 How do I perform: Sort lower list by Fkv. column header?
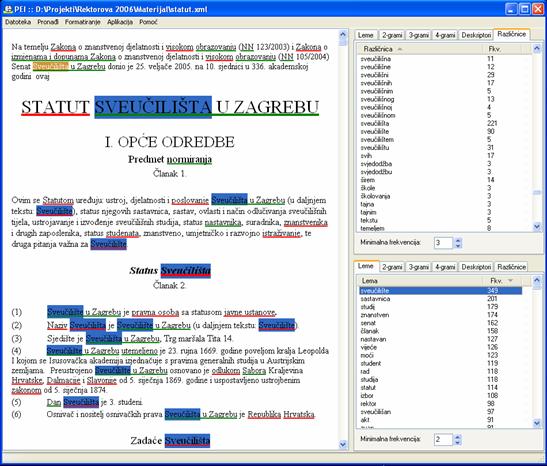click(503, 281)
